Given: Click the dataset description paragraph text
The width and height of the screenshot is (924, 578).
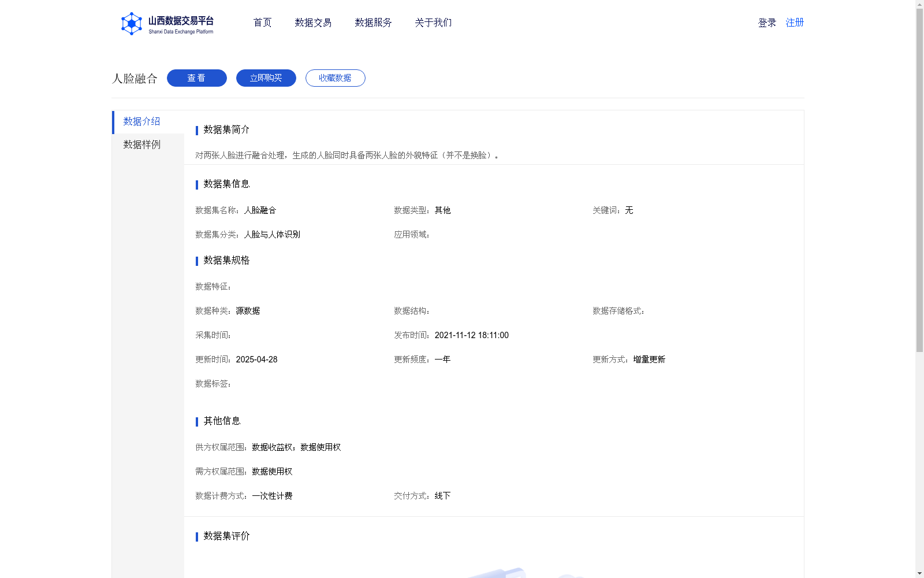Looking at the screenshot, I should click(347, 155).
